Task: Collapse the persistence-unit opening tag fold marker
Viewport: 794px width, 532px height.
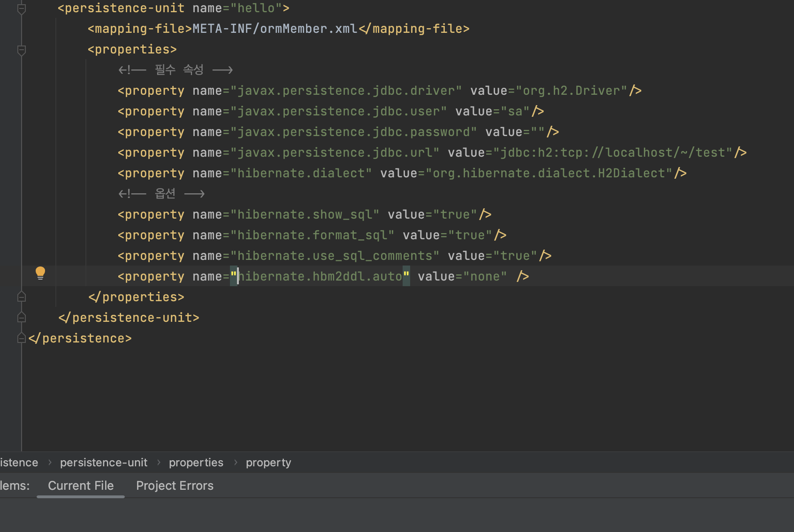Action: 22,8
